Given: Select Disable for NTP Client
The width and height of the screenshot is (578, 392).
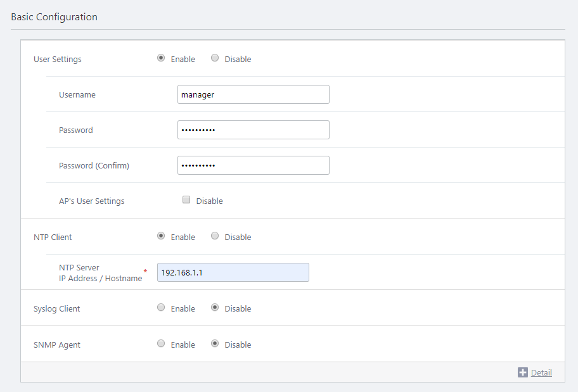Looking at the screenshot, I should pyautogui.click(x=215, y=236).
